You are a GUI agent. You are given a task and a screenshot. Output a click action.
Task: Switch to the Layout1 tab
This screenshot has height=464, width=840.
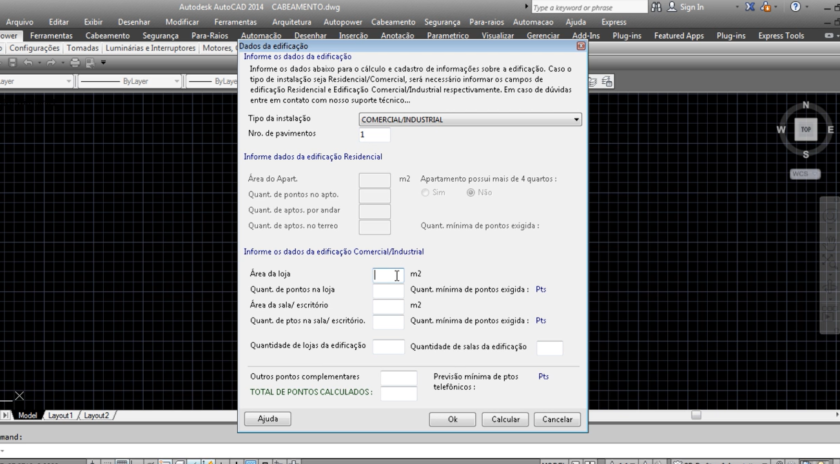[60, 415]
